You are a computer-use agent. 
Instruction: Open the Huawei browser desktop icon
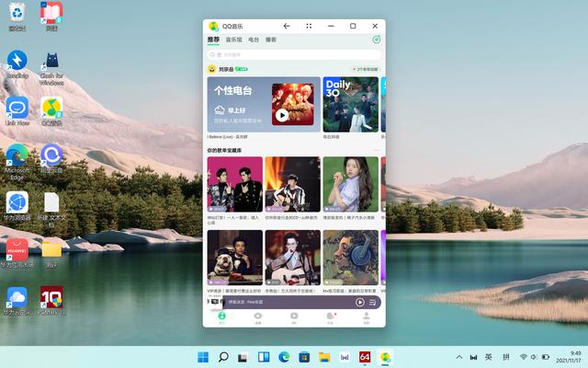[x=17, y=206]
